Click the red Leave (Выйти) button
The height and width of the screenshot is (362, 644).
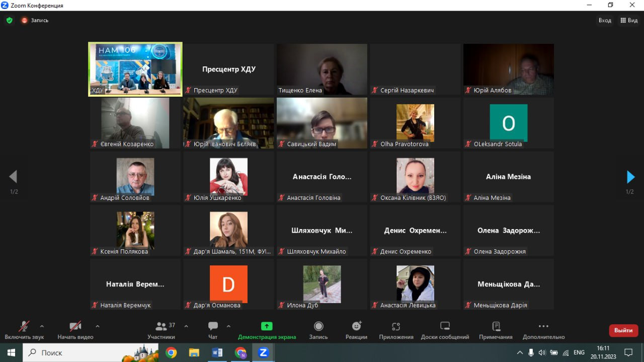tap(623, 330)
